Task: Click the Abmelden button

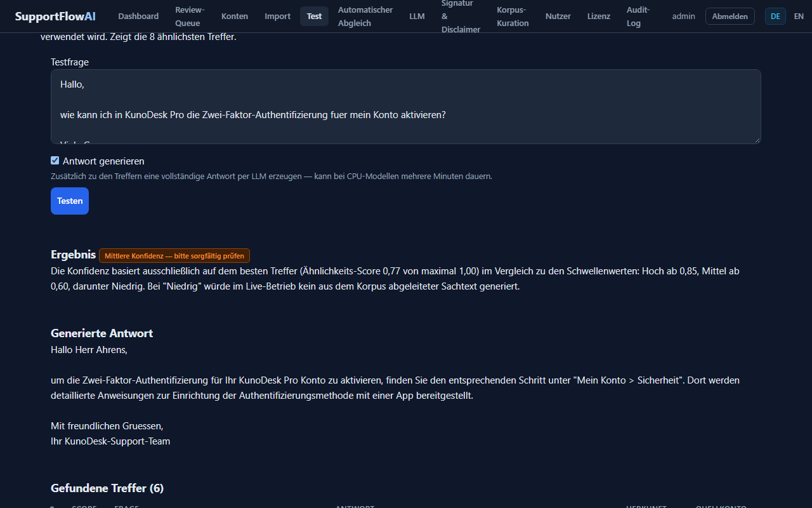Action: pos(730,17)
